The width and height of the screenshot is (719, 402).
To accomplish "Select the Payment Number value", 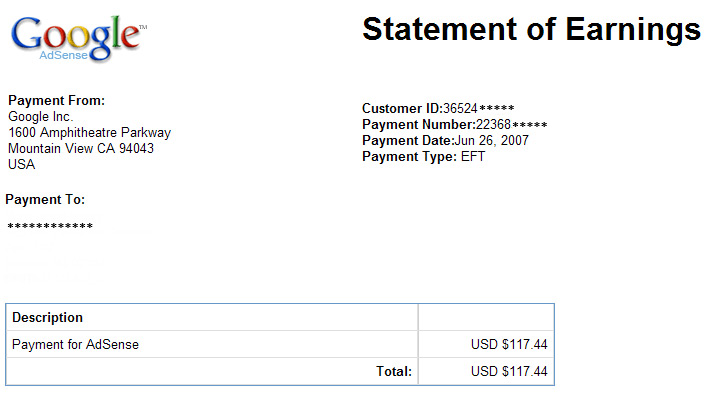I will [512, 125].
